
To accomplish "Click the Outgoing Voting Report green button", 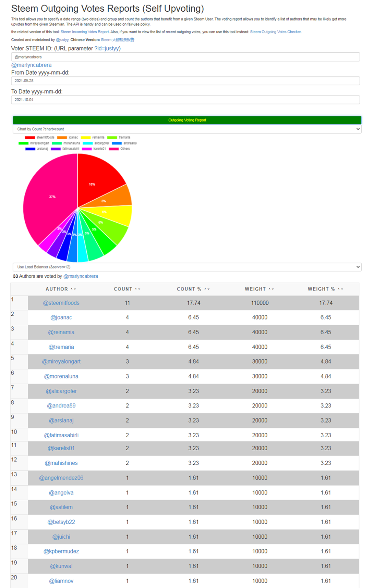I will 187,120.
